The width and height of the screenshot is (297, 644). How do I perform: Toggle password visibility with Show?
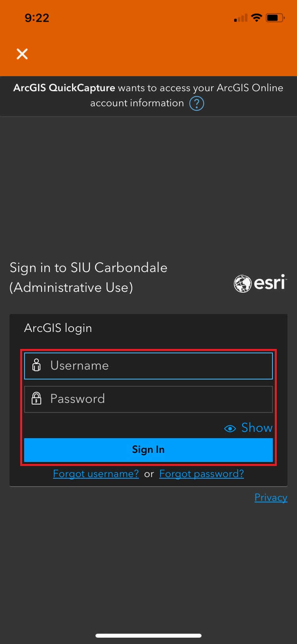click(x=257, y=428)
